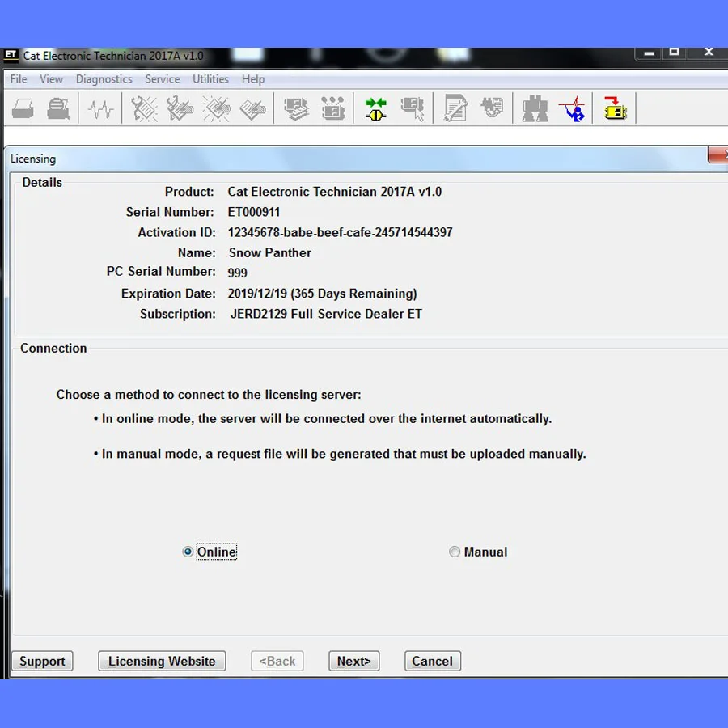Close the Licensing dialog with red X

[x=718, y=155]
